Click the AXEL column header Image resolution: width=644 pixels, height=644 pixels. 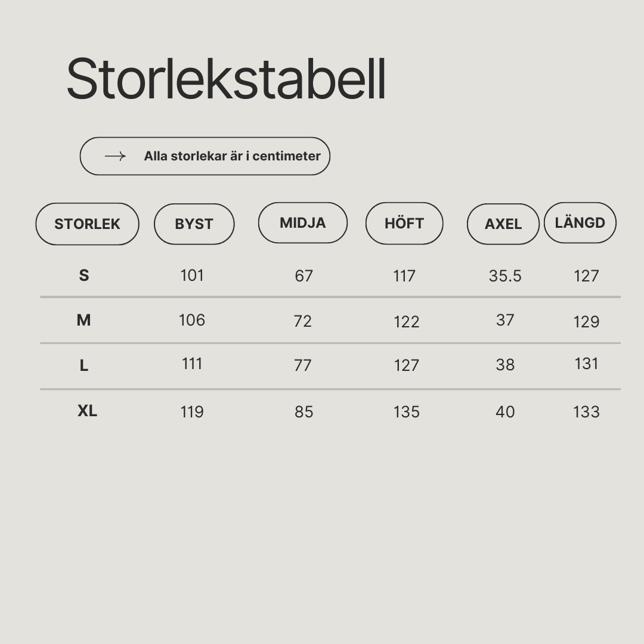(x=503, y=224)
